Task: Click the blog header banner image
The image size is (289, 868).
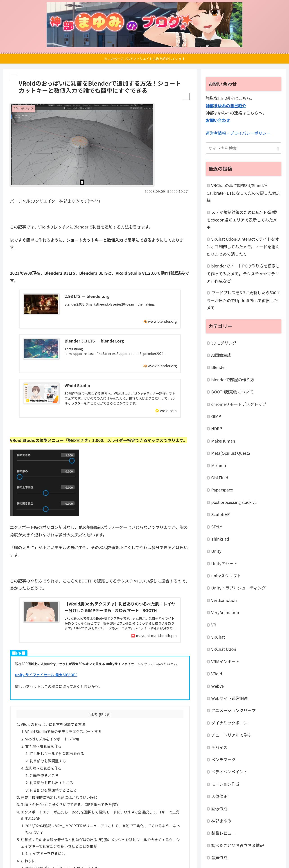Action: click(x=144, y=25)
